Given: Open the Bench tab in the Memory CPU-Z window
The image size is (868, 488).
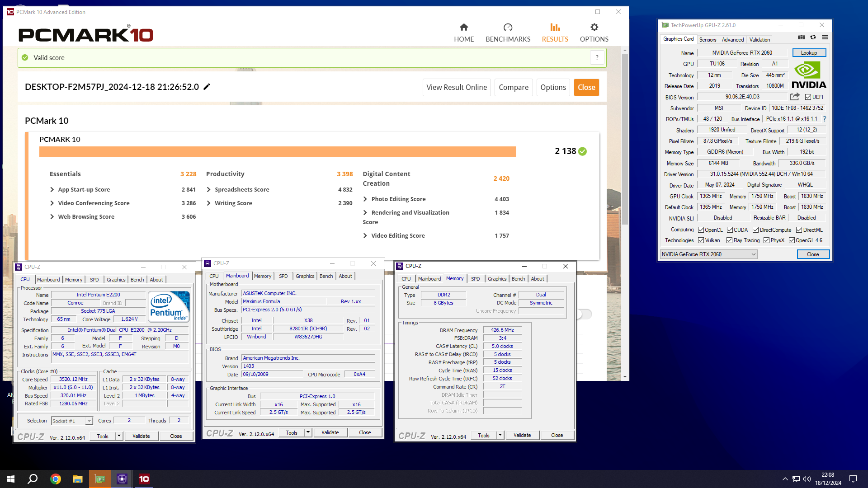Looking at the screenshot, I should (518, 279).
